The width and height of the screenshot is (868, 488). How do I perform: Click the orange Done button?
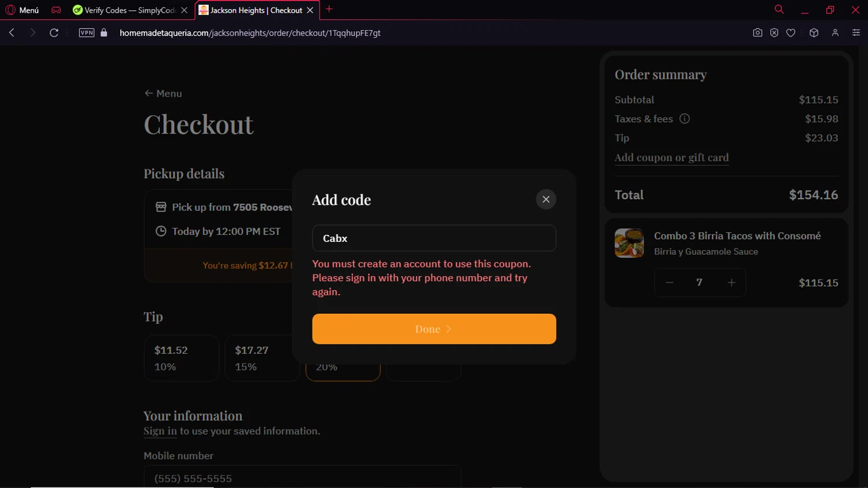click(x=434, y=329)
